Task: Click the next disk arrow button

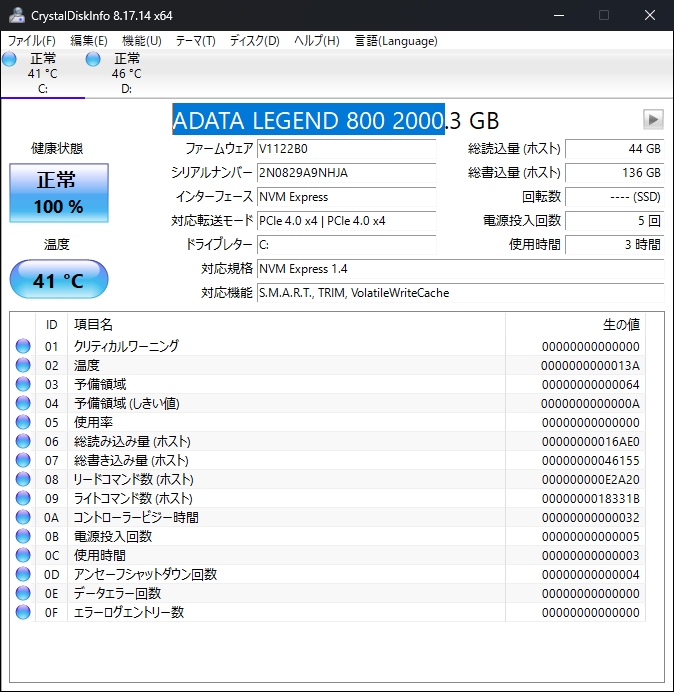Action: coord(653,119)
